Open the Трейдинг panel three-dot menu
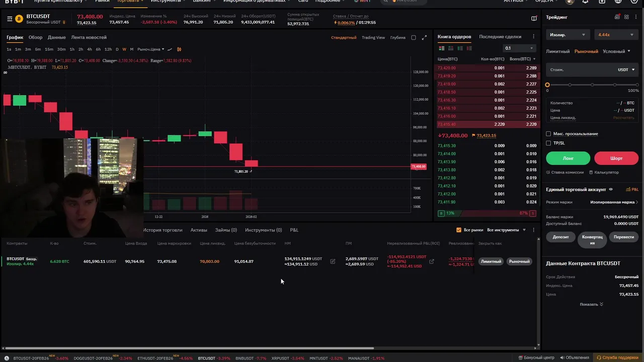Image resolution: width=644 pixels, height=362 pixels. [x=636, y=17]
